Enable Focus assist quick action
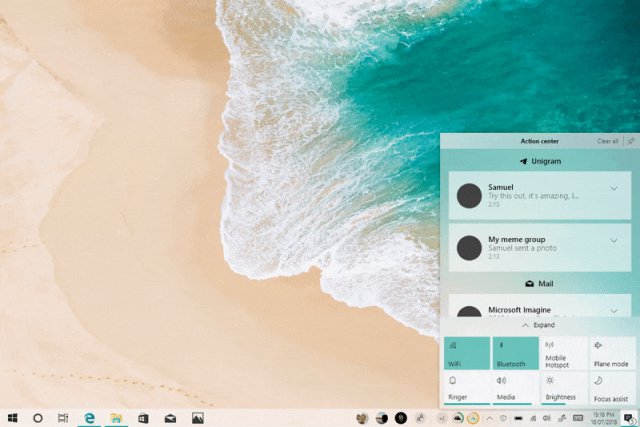 point(612,388)
